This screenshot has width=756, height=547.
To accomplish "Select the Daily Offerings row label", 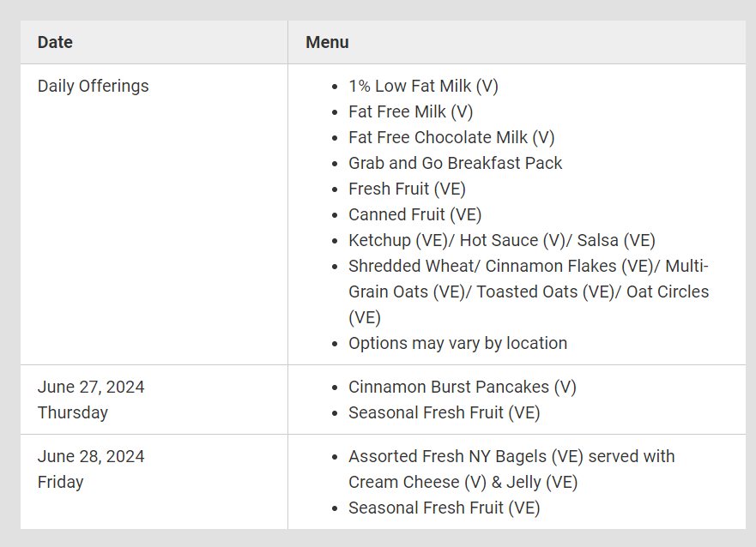I will pyautogui.click(x=93, y=87).
